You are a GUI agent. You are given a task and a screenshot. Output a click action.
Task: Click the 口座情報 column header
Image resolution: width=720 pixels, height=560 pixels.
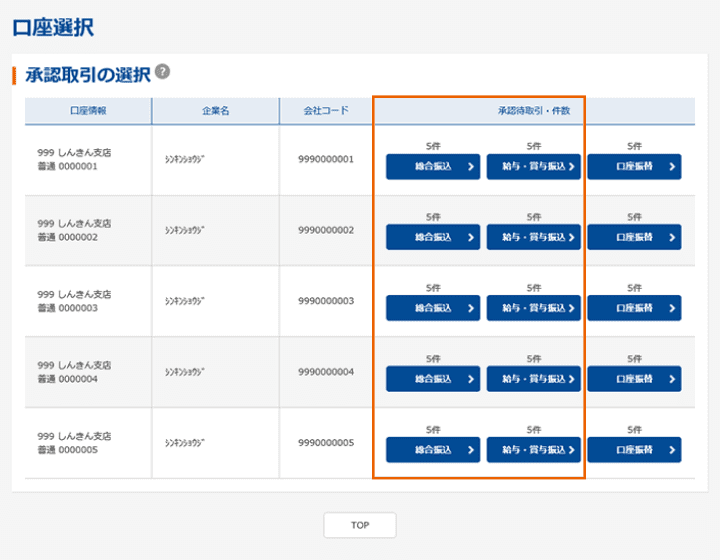[88, 111]
